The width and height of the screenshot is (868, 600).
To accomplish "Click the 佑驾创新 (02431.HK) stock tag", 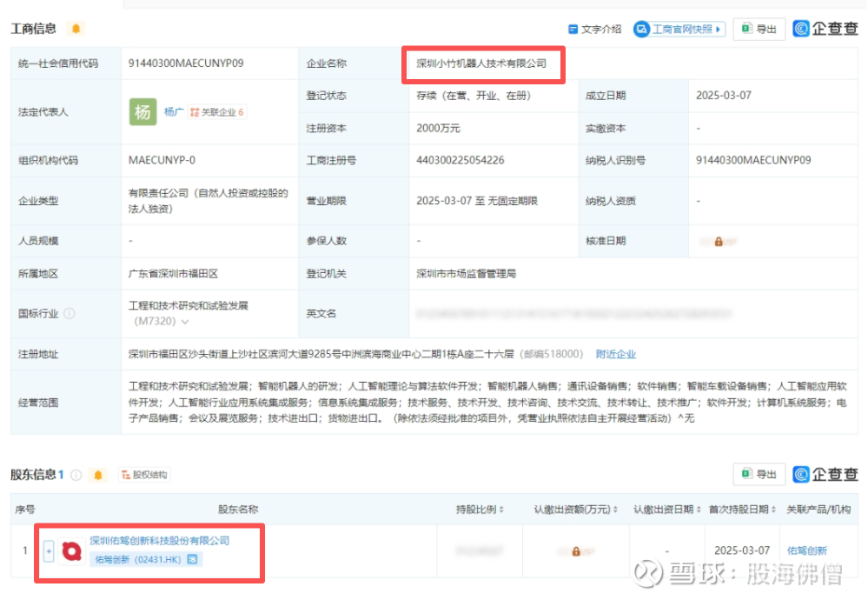I will click(146, 559).
